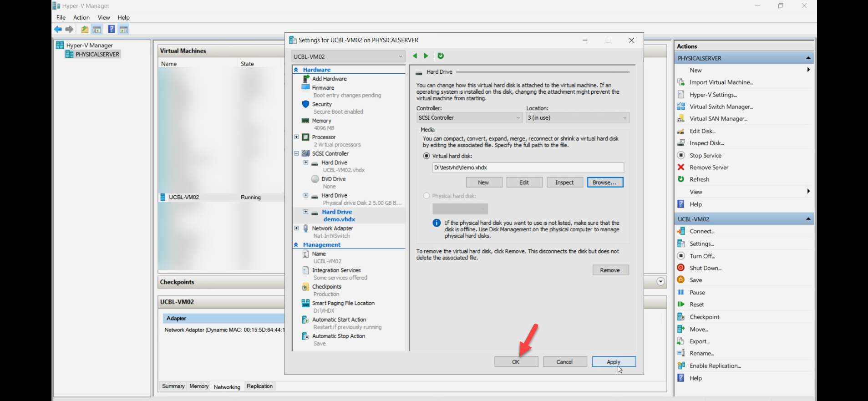868x401 pixels.
Task: Click the Cancel button
Action: pos(565,362)
